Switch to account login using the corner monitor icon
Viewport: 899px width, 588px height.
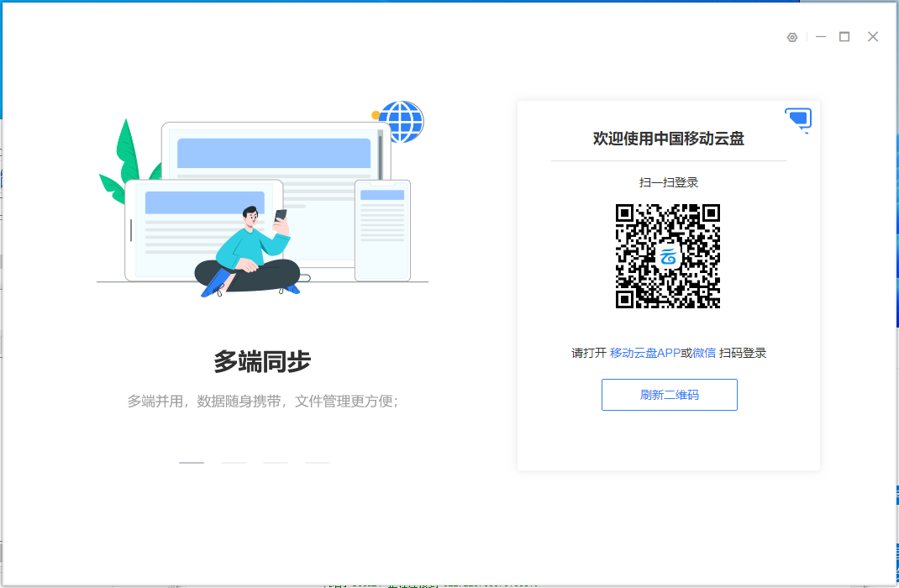[798, 120]
